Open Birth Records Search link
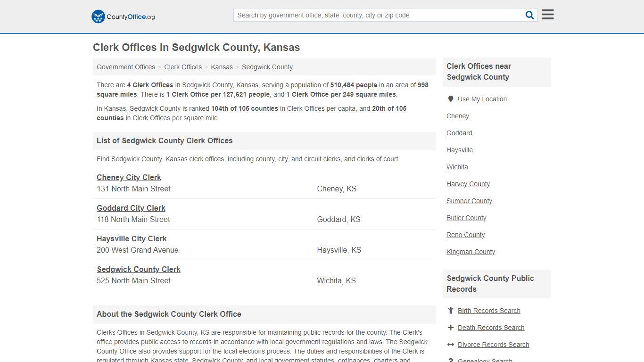 pos(489,311)
